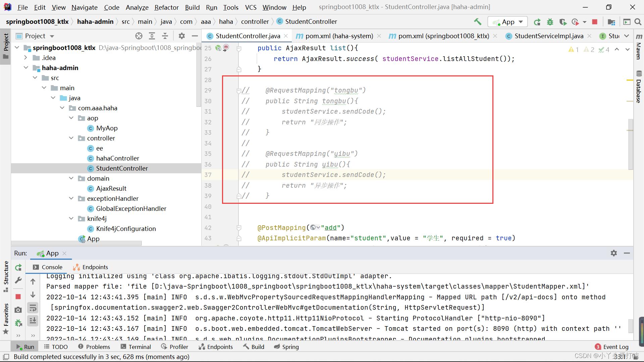Collapse the aop package

[x=71, y=118]
